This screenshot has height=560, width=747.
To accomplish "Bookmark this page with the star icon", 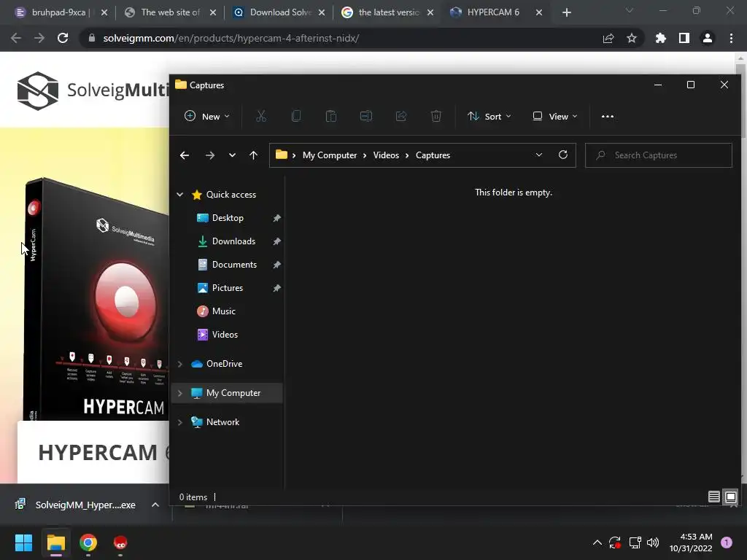I will (x=632, y=38).
